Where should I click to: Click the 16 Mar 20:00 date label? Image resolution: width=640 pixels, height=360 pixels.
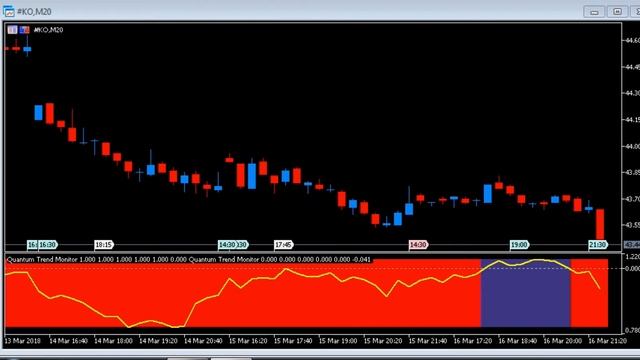562,341
